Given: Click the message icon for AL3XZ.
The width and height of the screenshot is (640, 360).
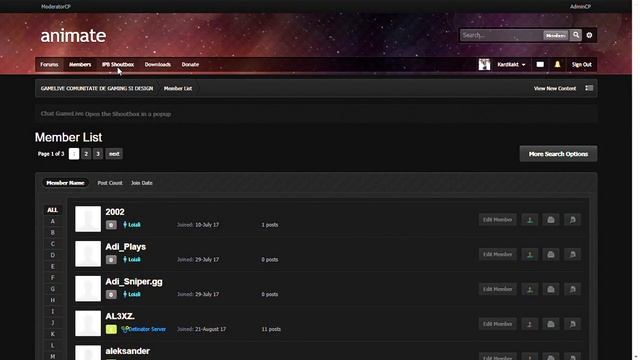Looking at the screenshot, I should tap(551, 324).
